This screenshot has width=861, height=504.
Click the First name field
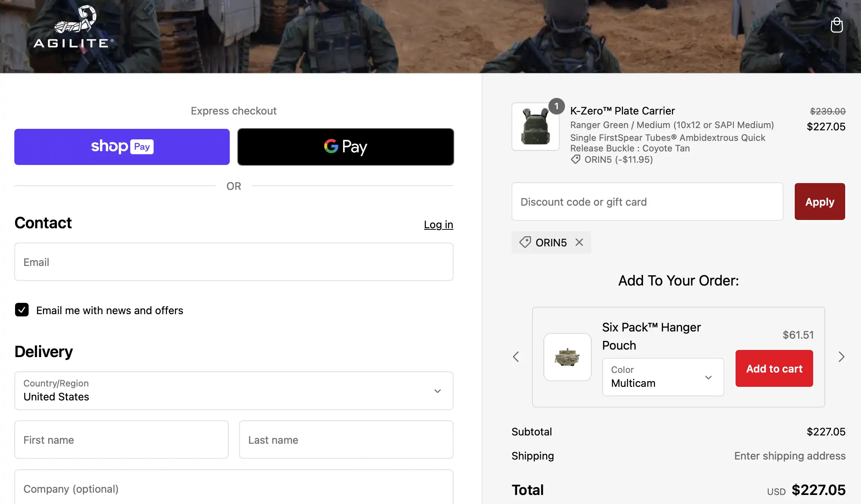(121, 440)
